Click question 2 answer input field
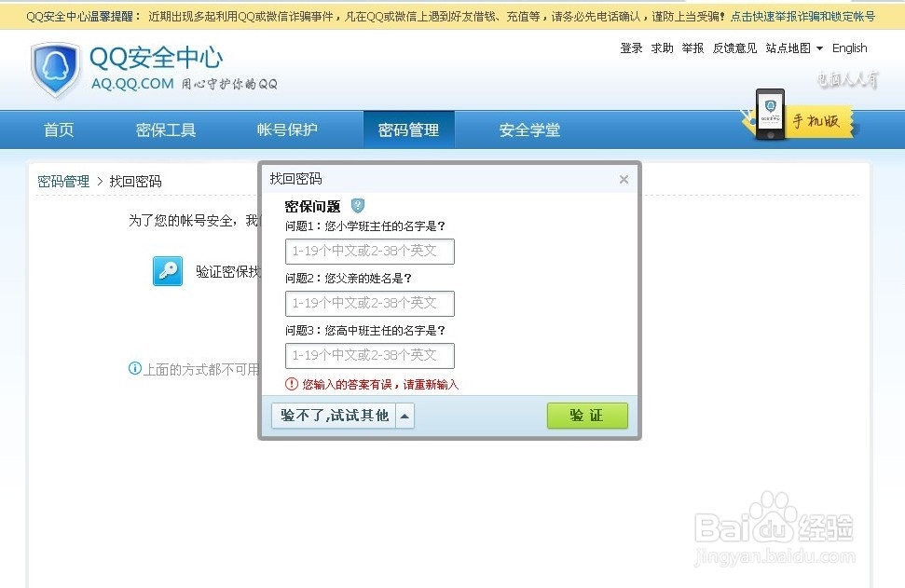 [369, 303]
